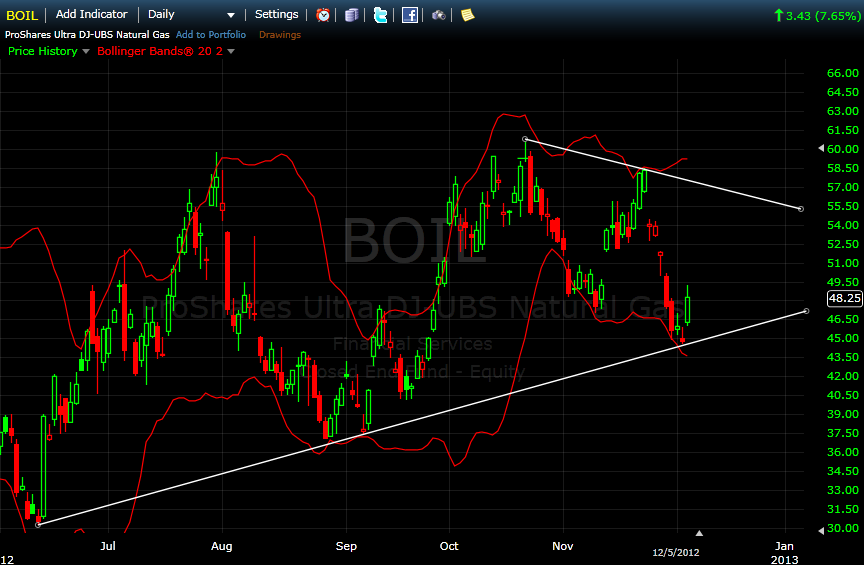The image size is (864, 565).
Task: Click Add Indicator
Action: click(91, 14)
